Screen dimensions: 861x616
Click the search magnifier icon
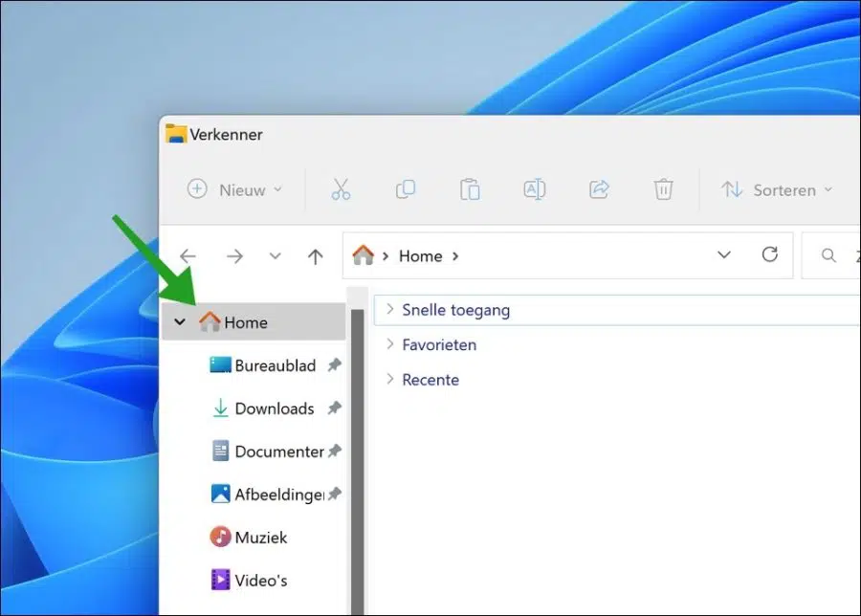point(828,255)
